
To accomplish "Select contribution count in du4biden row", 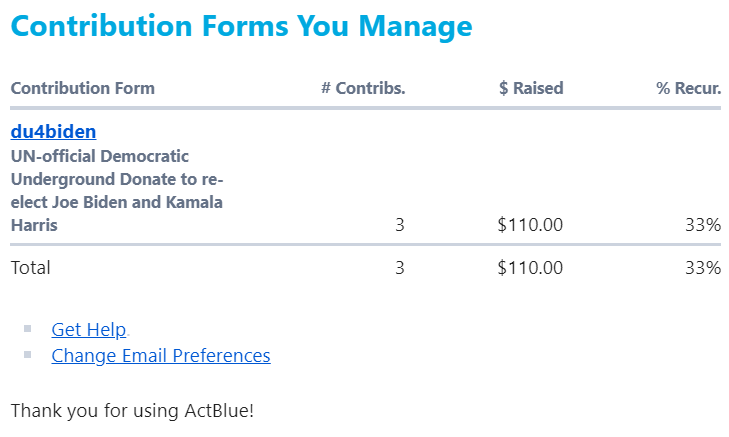I will coord(400,226).
